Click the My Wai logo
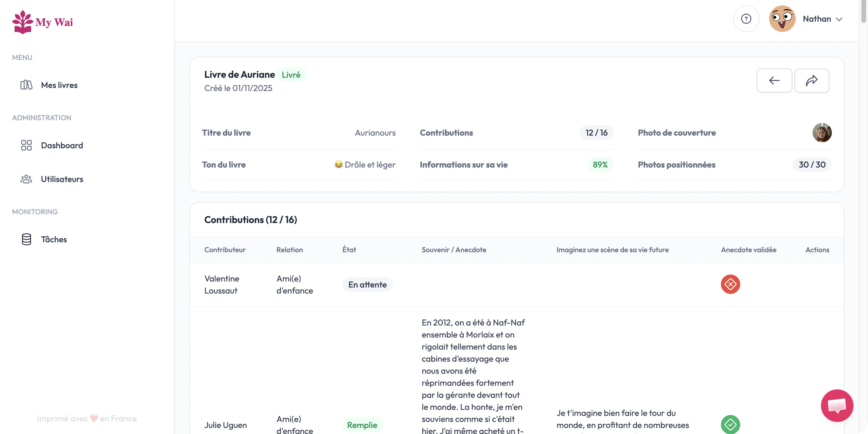 [x=42, y=22]
